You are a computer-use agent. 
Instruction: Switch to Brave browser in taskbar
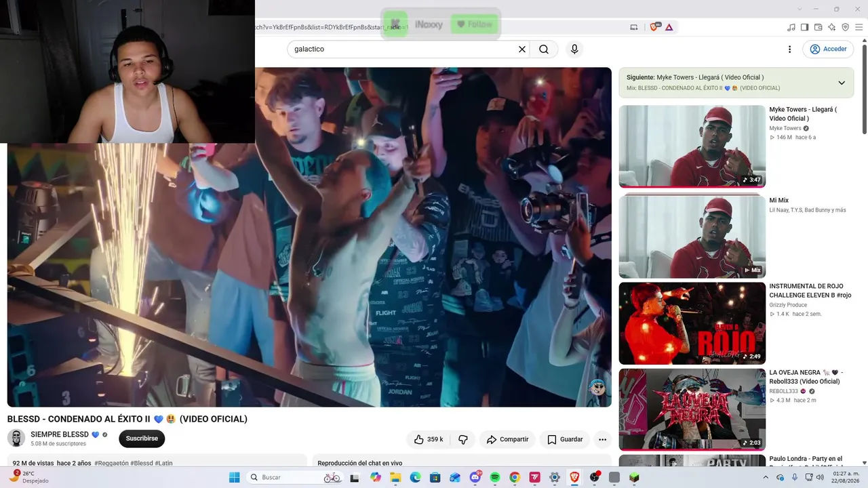[x=574, y=477]
